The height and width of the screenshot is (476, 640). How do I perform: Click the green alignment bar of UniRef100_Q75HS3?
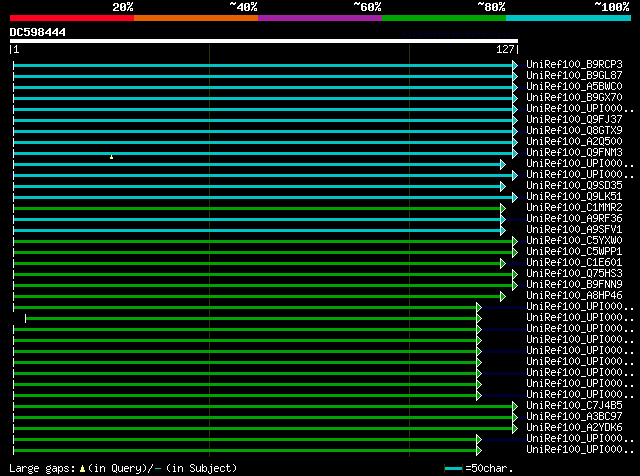tap(263, 275)
